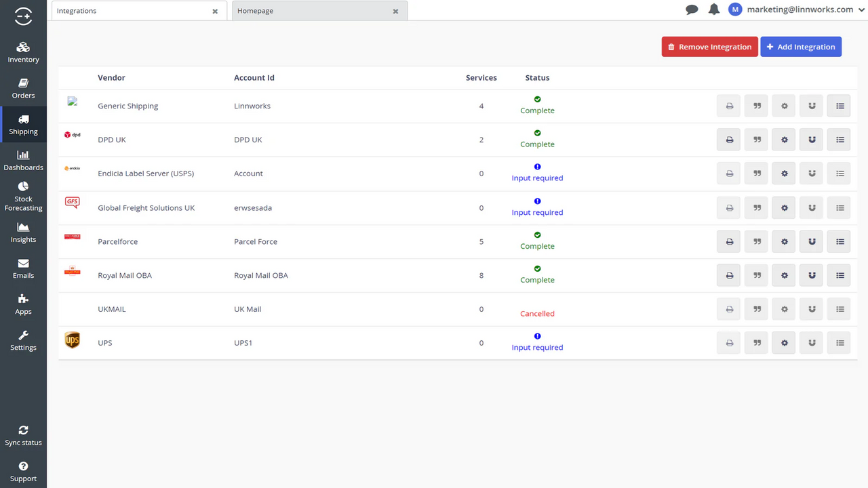The height and width of the screenshot is (488, 868).
Task: Open services list for Generic Shipping
Action: pos(840,106)
